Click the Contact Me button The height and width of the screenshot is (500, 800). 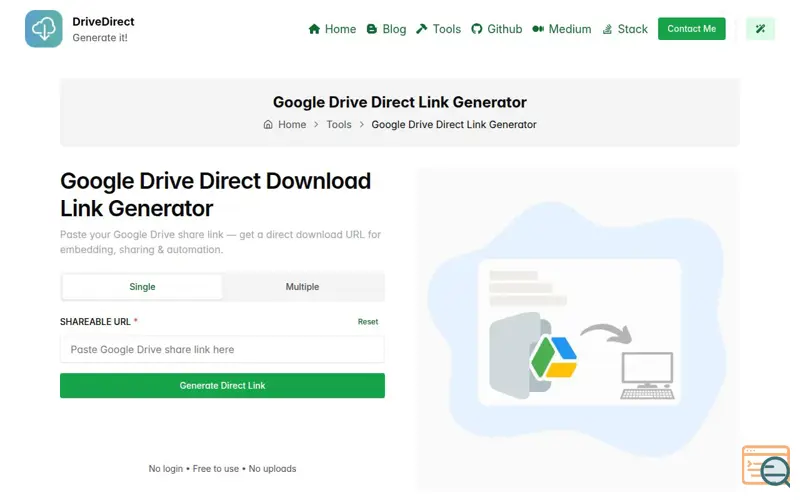click(x=691, y=29)
